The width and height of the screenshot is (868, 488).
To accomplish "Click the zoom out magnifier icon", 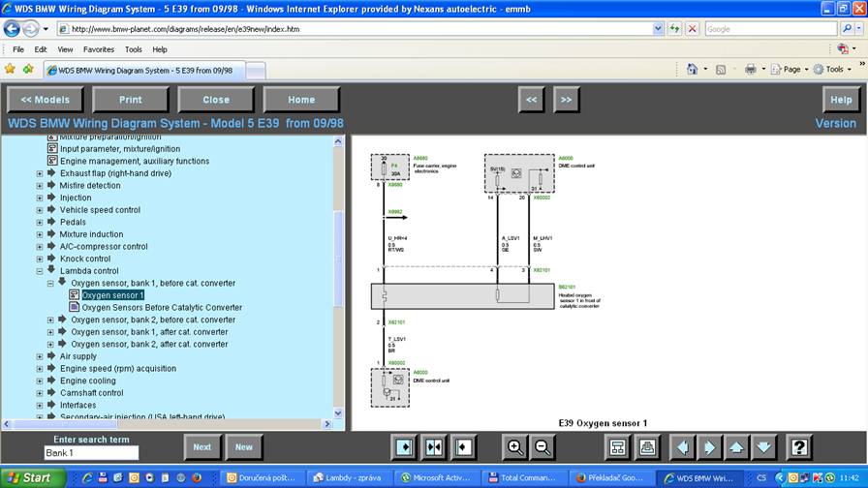I will click(x=543, y=447).
